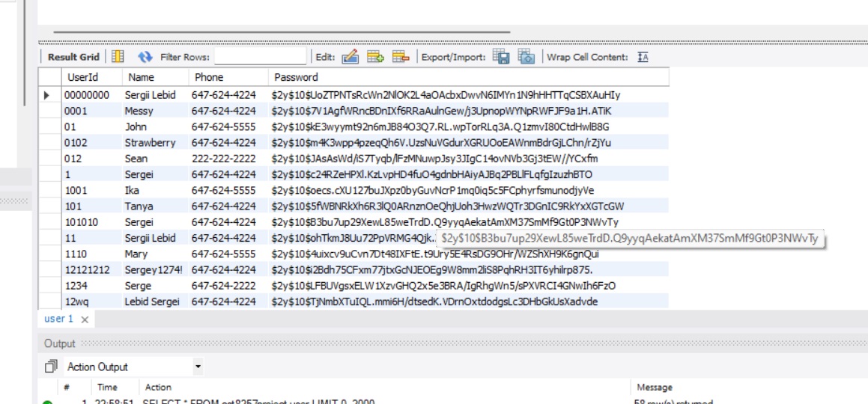Open the Action Output dropdown
868x404 pixels.
[198, 367]
